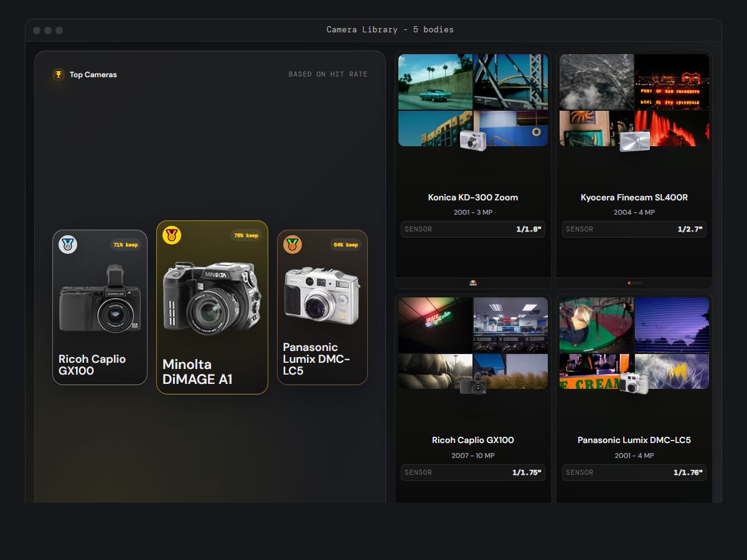The width and height of the screenshot is (747, 560).
Task: Click the '2004 - 4 MP' text
Action: click(x=634, y=213)
